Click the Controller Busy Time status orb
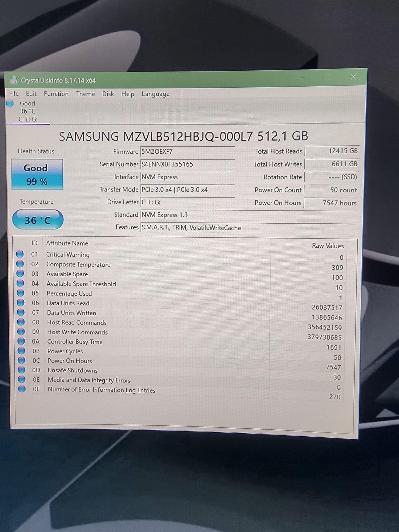This screenshot has width=399, height=532. tap(21, 341)
